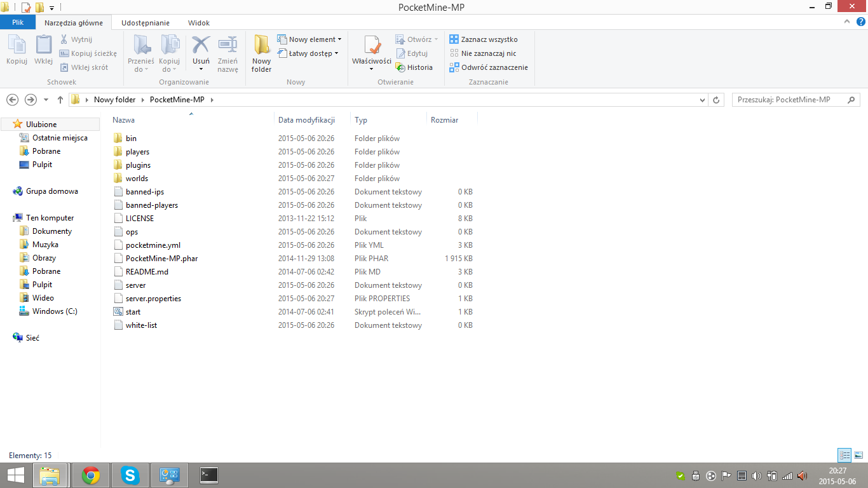Switch to the Udostępnianie tab

click(146, 22)
